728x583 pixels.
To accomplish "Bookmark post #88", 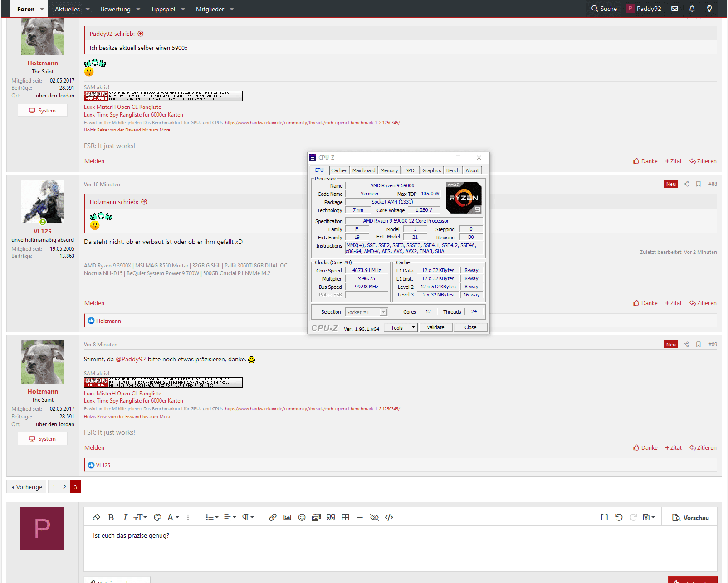I will 699,184.
